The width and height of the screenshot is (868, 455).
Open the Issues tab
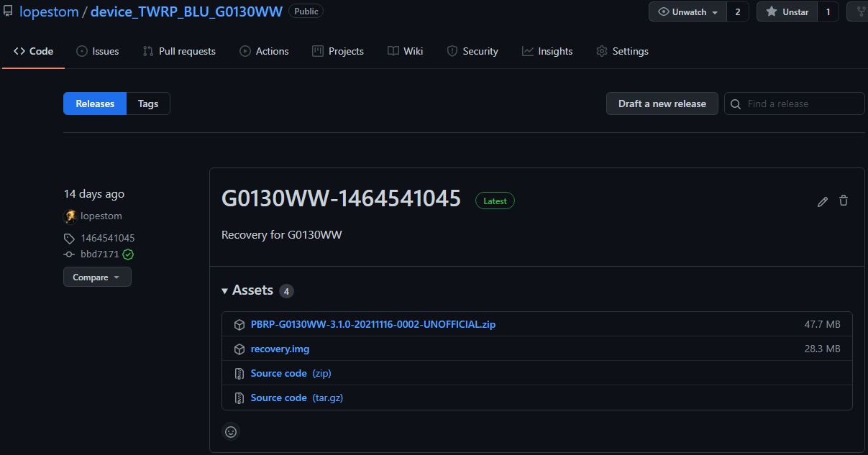click(x=98, y=51)
